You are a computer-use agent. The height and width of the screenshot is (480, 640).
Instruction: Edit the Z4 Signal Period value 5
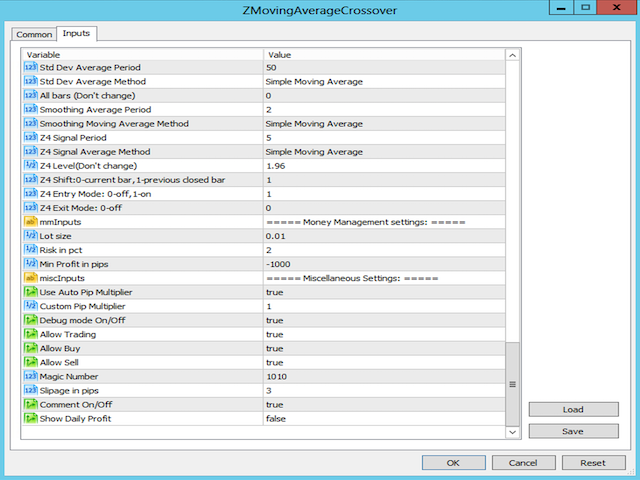[x=384, y=138]
